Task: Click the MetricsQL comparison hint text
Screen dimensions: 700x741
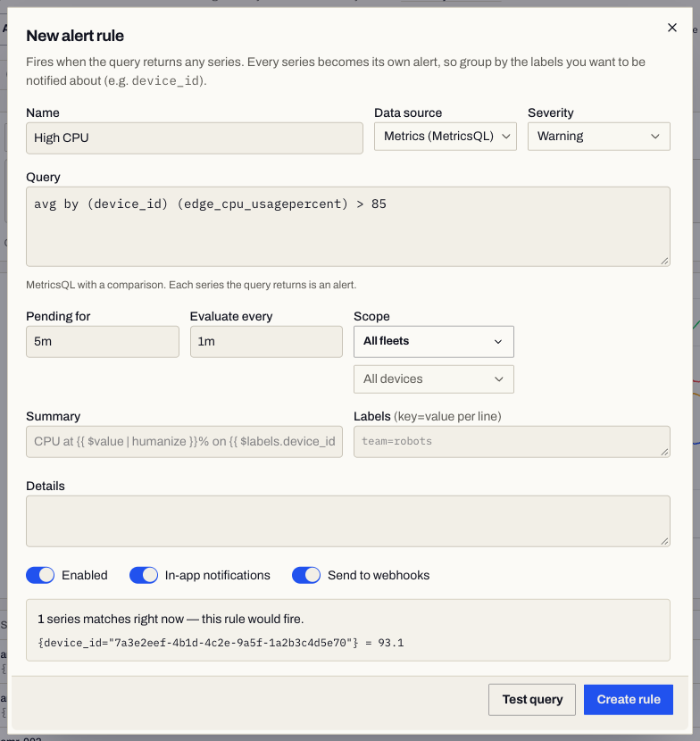Action: point(191,285)
